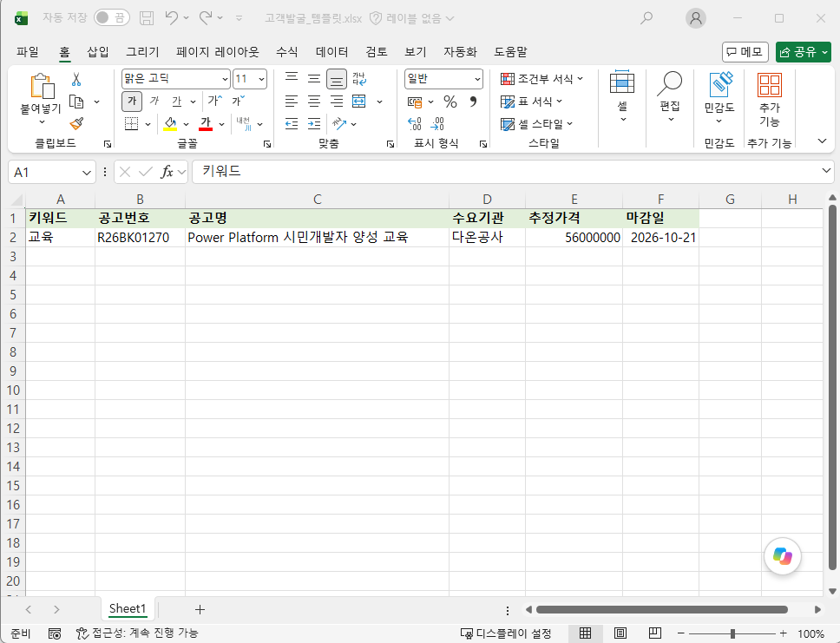Click the yellow fill color bucket

170,124
